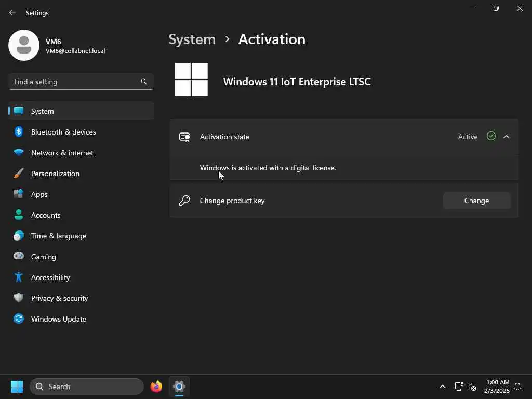Open Accounts settings page
The width and height of the screenshot is (532, 399).
tap(81, 215)
